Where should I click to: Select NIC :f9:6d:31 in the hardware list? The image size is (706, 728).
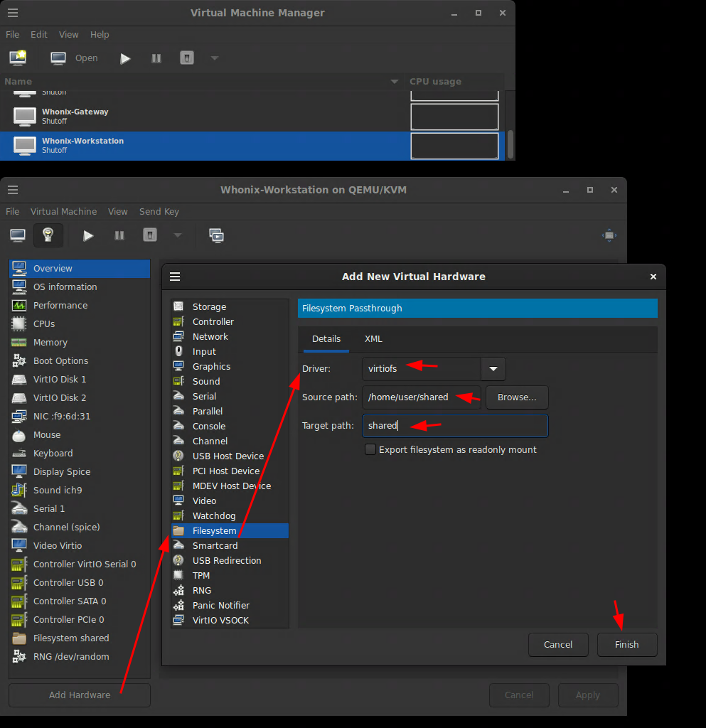(x=80, y=417)
